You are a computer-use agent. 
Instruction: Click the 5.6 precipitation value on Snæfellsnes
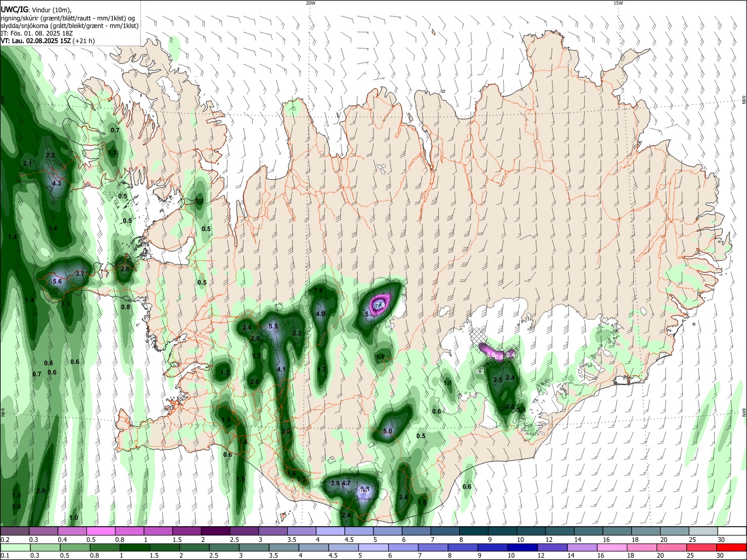57,281
